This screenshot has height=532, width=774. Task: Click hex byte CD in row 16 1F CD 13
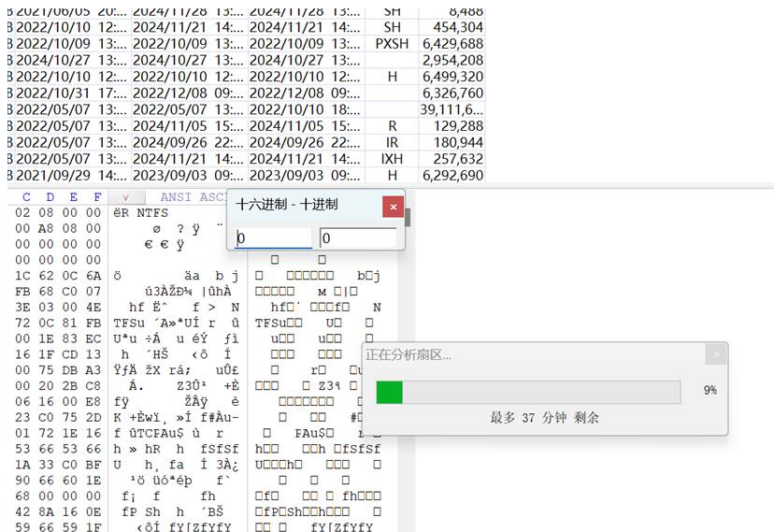(x=69, y=354)
